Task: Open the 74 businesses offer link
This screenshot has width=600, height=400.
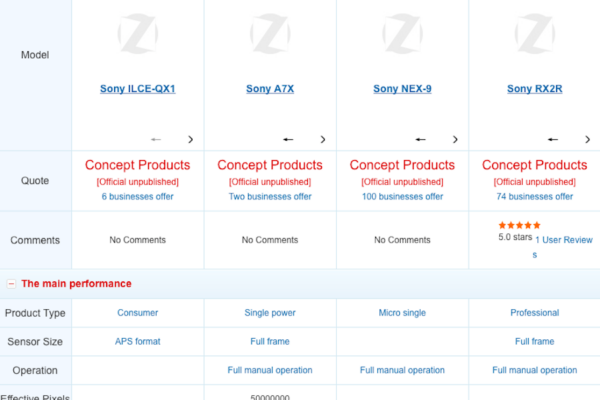Action: point(535,197)
